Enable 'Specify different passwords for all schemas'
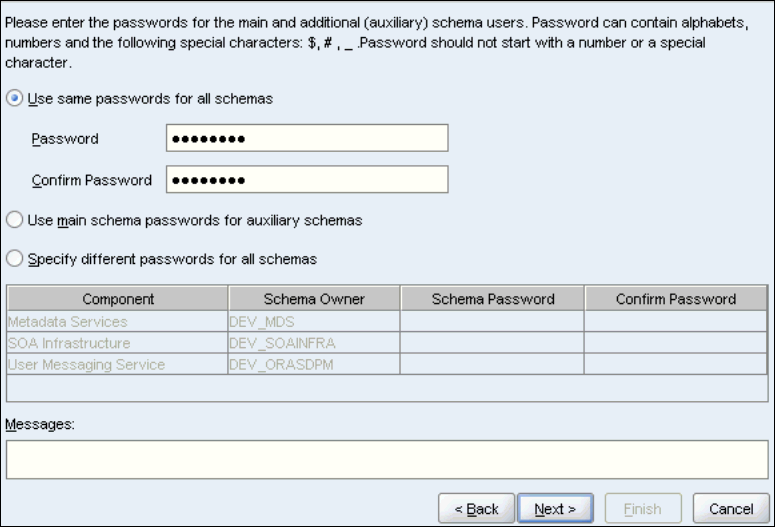Image resolution: width=775 pixels, height=527 pixels. pos(15,259)
